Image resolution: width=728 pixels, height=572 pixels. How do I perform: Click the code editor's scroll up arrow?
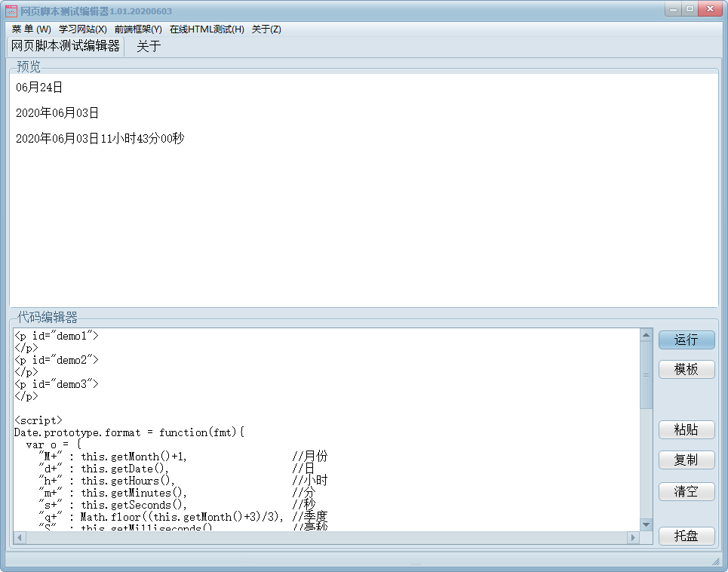pos(646,335)
